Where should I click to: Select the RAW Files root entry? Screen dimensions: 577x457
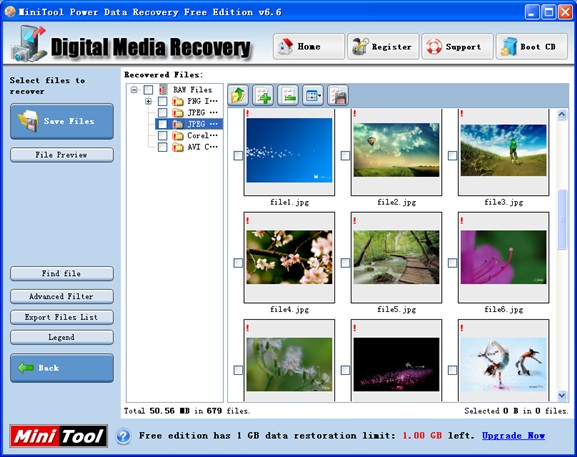pos(192,90)
